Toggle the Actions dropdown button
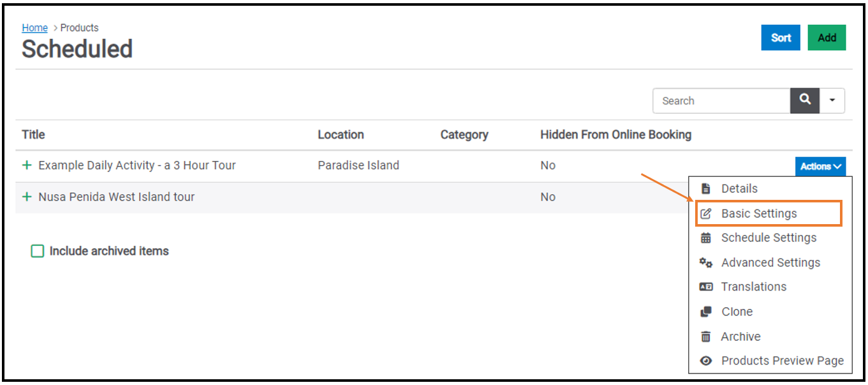Image resolution: width=868 pixels, height=385 pixels. tap(821, 166)
